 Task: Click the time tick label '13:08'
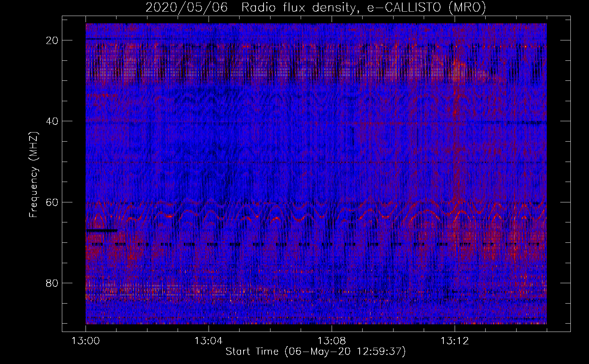tap(332, 341)
